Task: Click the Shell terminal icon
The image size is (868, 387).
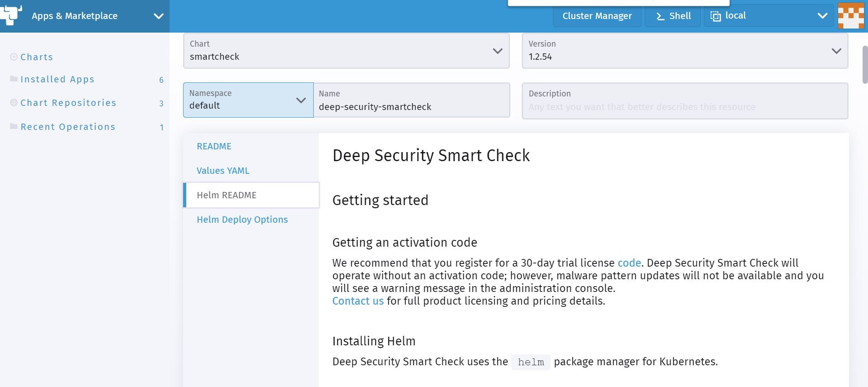Action: [x=660, y=16]
